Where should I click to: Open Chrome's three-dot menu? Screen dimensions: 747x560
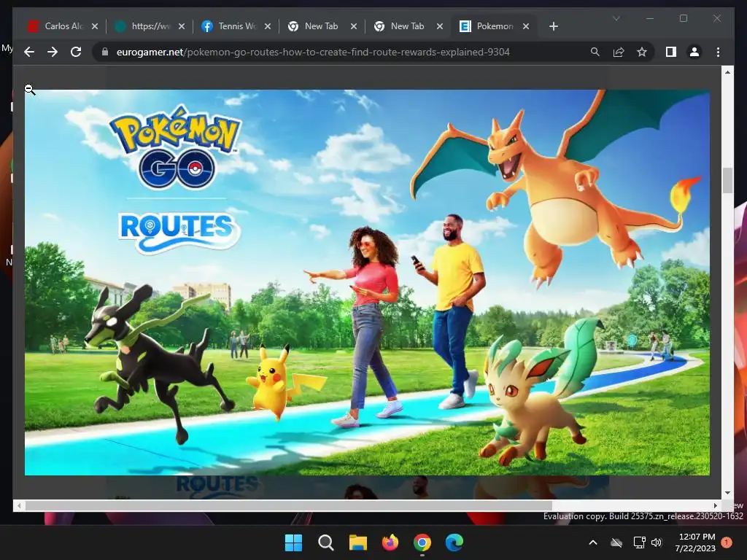(718, 52)
